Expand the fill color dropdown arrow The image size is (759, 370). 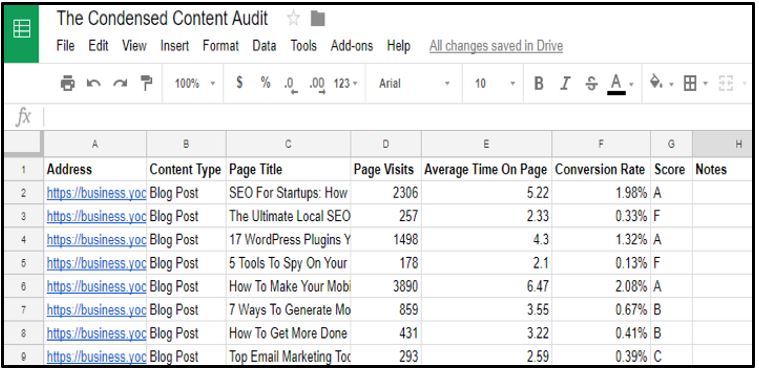click(671, 84)
